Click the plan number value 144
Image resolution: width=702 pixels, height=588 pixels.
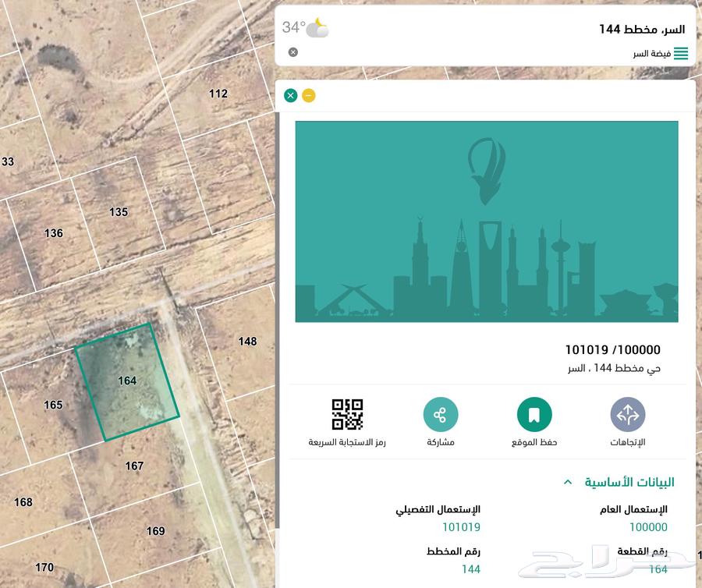471,569
